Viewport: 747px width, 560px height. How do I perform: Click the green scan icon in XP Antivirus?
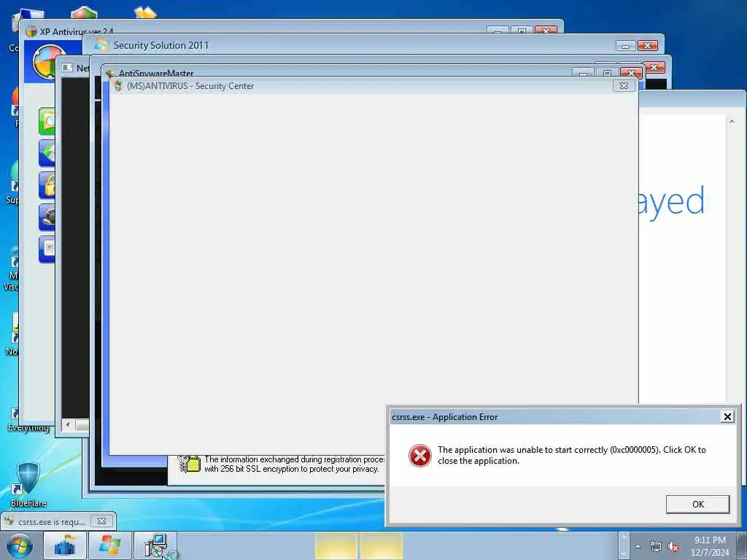pos(47,122)
